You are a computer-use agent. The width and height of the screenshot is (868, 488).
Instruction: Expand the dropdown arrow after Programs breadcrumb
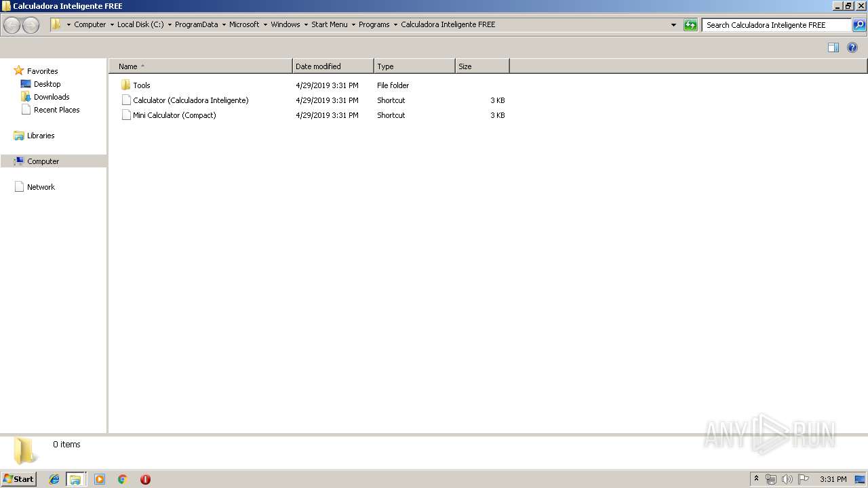(x=395, y=24)
